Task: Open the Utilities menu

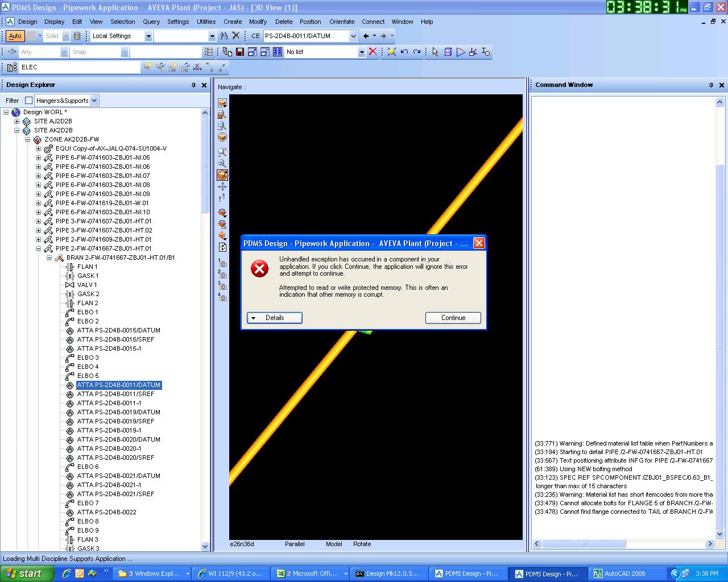Action: pyautogui.click(x=206, y=22)
